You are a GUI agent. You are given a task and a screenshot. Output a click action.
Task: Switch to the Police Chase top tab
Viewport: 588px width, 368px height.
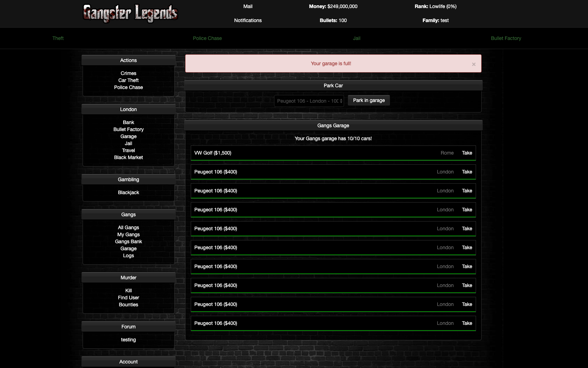tap(207, 38)
